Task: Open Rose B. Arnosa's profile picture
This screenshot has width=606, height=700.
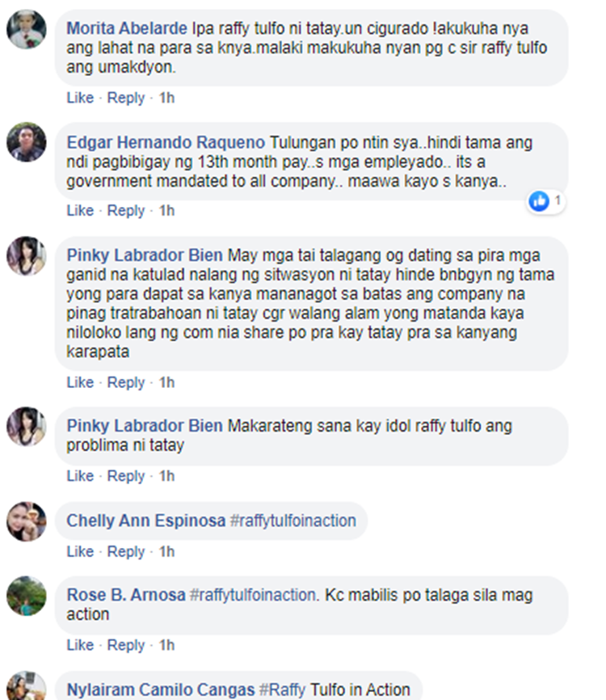Action: [x=27, y=596]
